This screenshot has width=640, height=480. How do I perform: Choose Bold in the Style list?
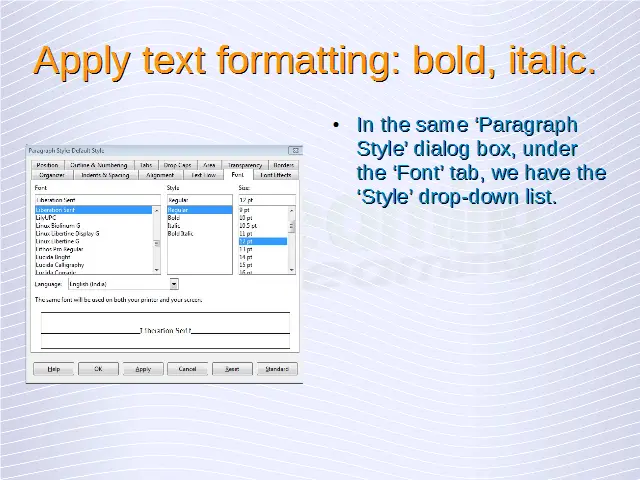pyautogui.click(x=174, y=218)
